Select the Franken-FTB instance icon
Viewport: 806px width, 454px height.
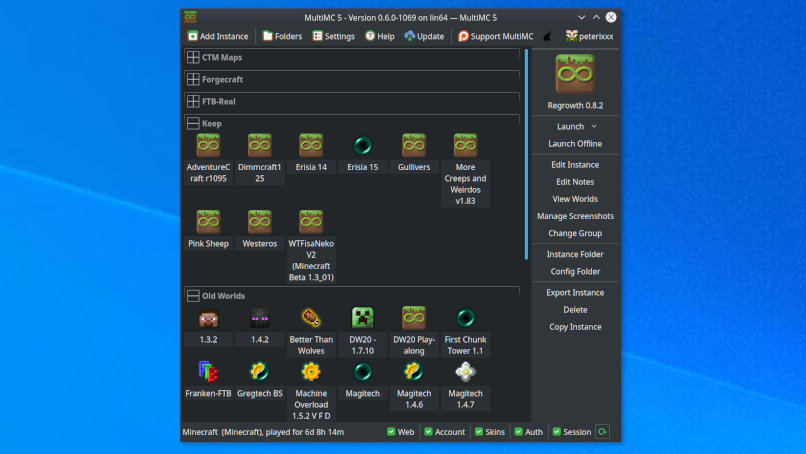pos(208,372)
